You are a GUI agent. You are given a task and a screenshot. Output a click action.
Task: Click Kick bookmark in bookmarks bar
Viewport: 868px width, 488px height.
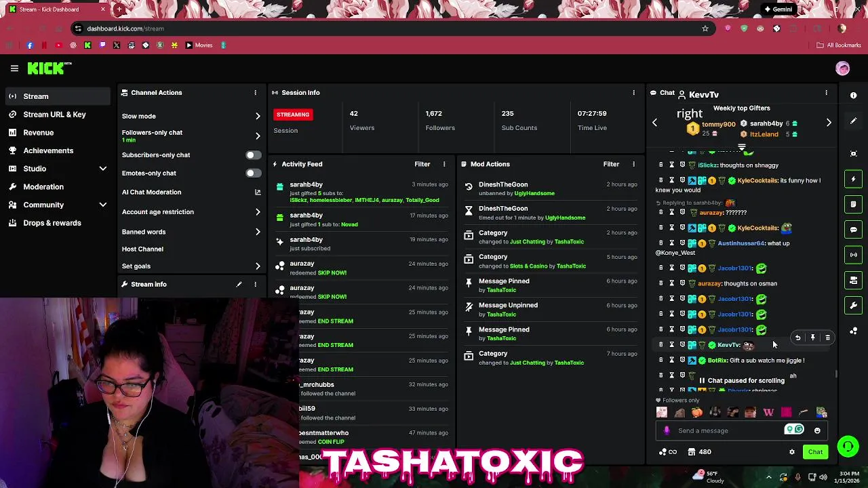click(87, 45)
